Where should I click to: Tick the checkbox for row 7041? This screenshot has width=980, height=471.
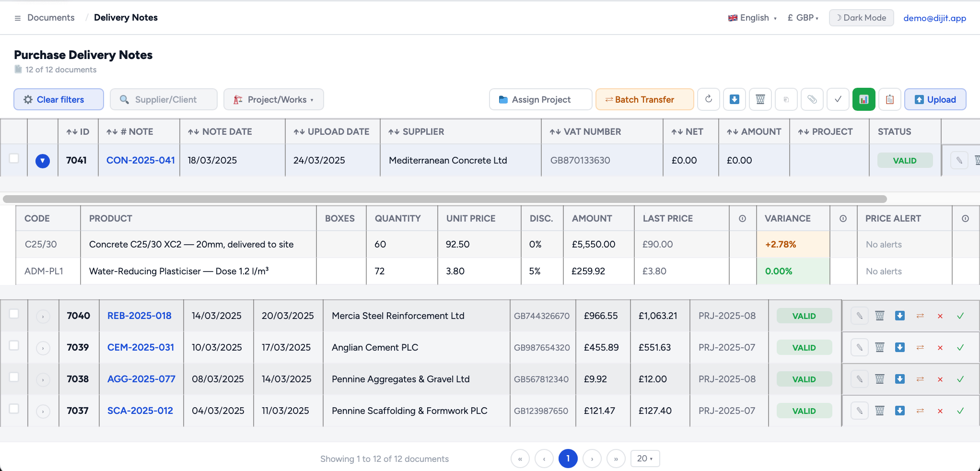(14, 158)
